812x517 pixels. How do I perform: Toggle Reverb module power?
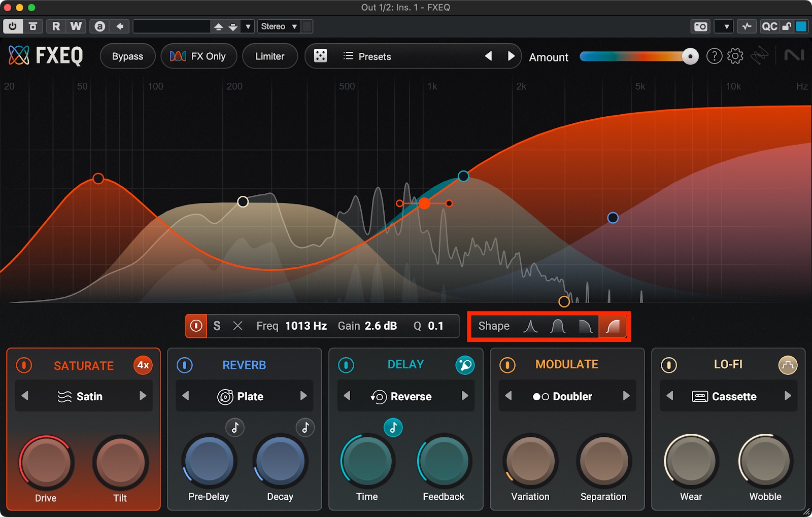pos(185,365)
